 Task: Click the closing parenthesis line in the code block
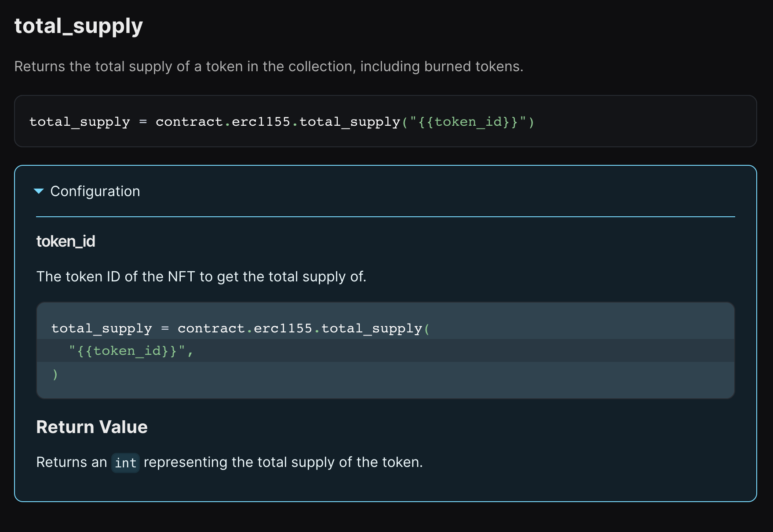tap(55, 374)
